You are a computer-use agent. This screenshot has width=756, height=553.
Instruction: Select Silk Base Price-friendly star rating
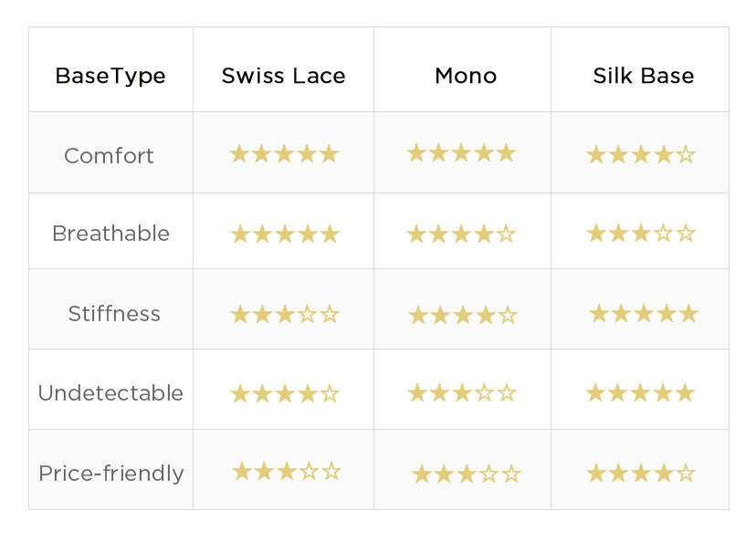640,474
